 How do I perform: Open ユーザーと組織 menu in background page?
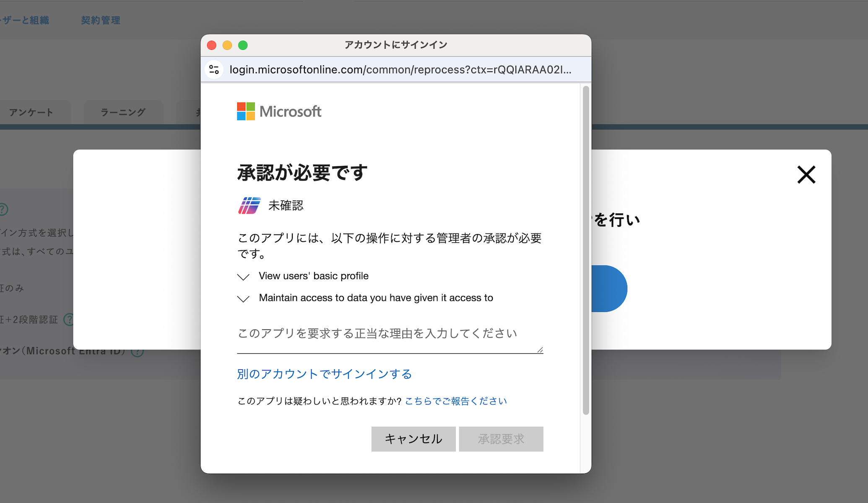coord(25,20)
